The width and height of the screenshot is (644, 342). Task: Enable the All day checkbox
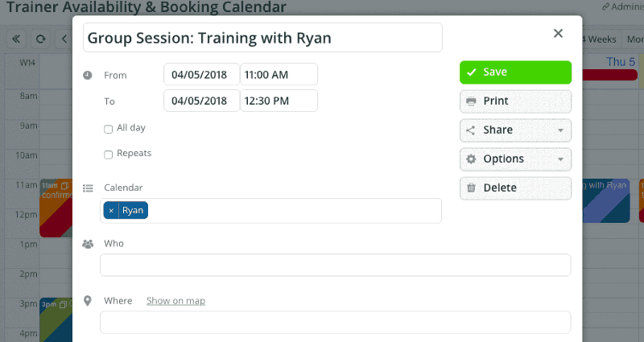(x=109, y=129)
